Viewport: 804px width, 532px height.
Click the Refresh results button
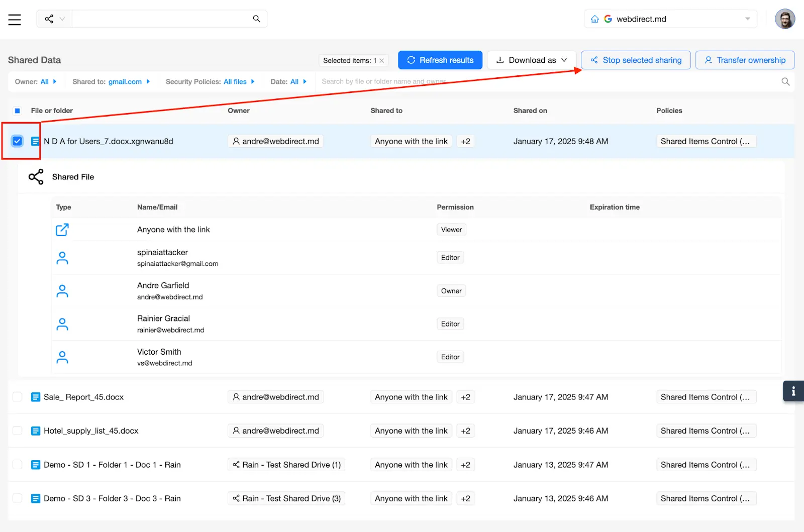click(x=440, y=60)
